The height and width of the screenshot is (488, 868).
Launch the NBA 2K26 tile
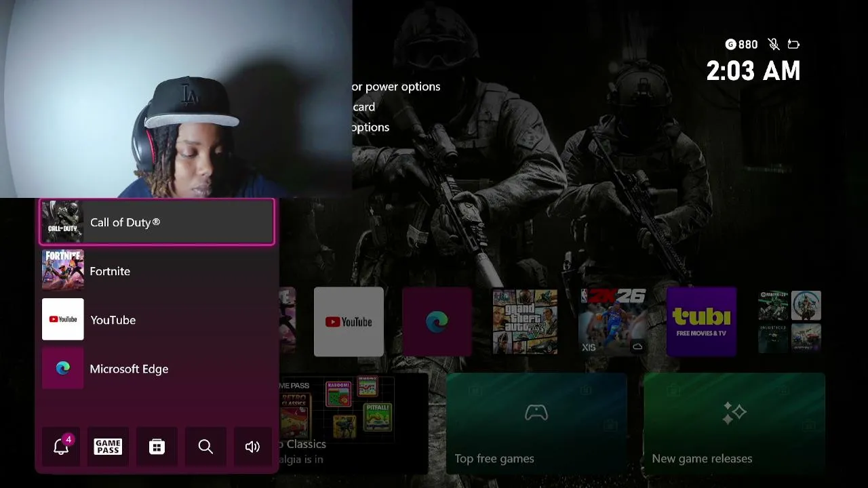tap(613, 322)
